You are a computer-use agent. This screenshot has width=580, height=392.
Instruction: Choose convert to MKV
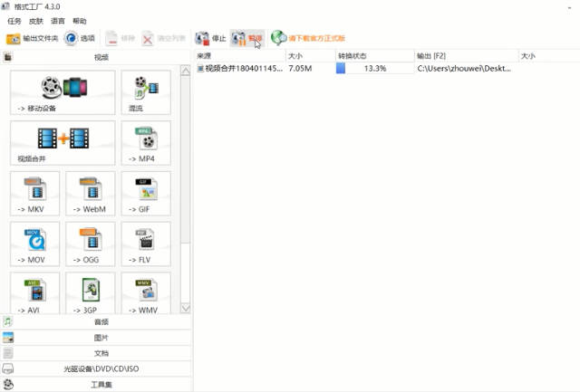click(x=34, y=193)
